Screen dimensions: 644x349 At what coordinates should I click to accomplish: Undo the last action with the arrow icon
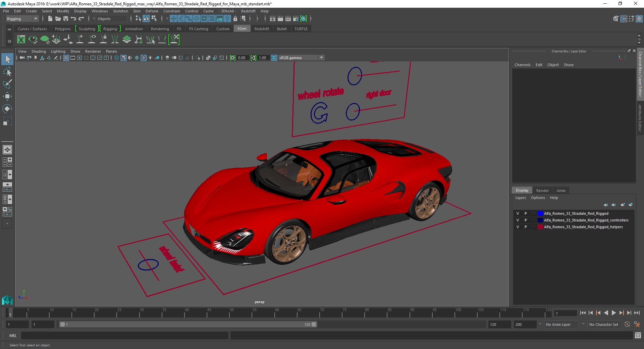(73, 19)
